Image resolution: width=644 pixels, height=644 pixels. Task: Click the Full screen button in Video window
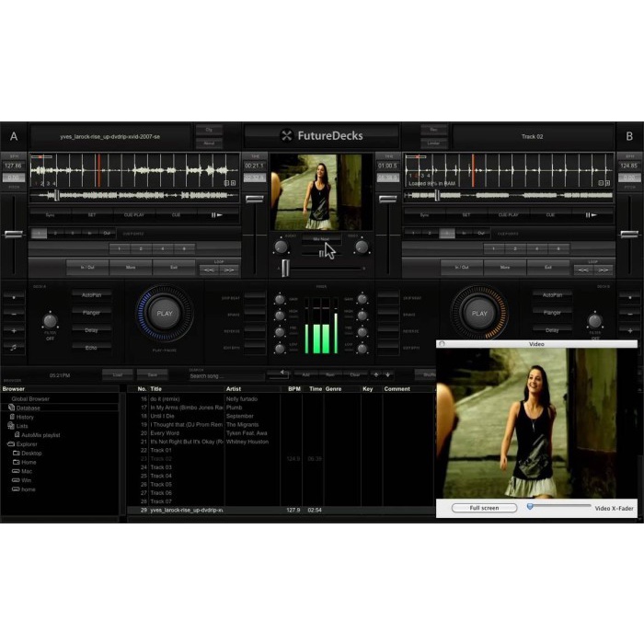(484, 508)
